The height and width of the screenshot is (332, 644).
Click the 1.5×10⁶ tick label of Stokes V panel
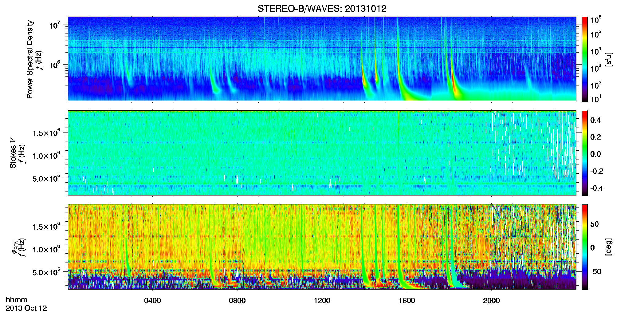(x=46, y=133)
